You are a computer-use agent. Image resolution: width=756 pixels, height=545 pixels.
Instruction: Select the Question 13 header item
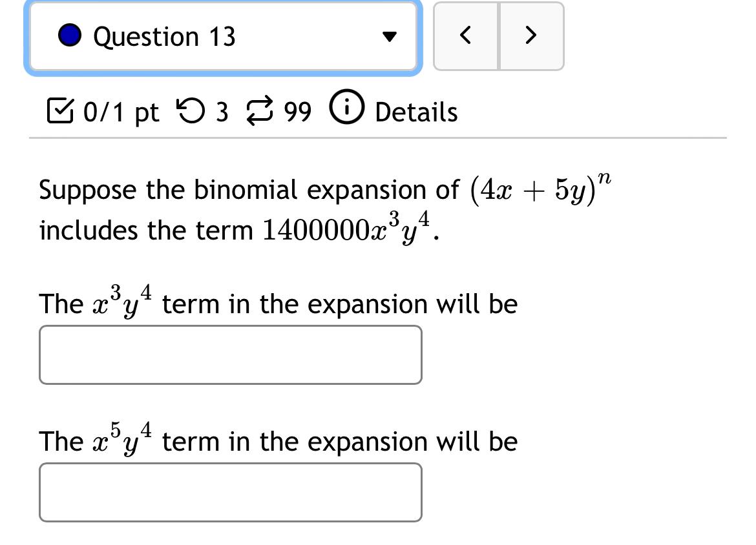165,36
